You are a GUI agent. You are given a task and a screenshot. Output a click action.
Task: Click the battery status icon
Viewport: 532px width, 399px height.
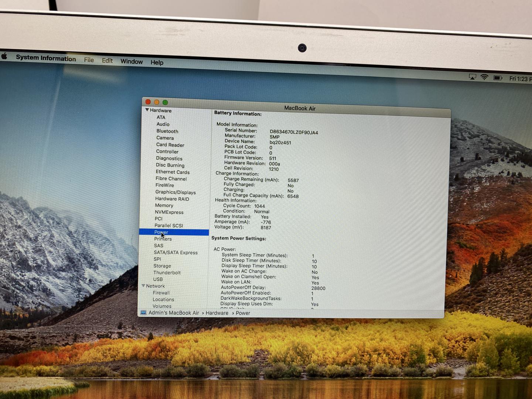click(x=498, y=78)
